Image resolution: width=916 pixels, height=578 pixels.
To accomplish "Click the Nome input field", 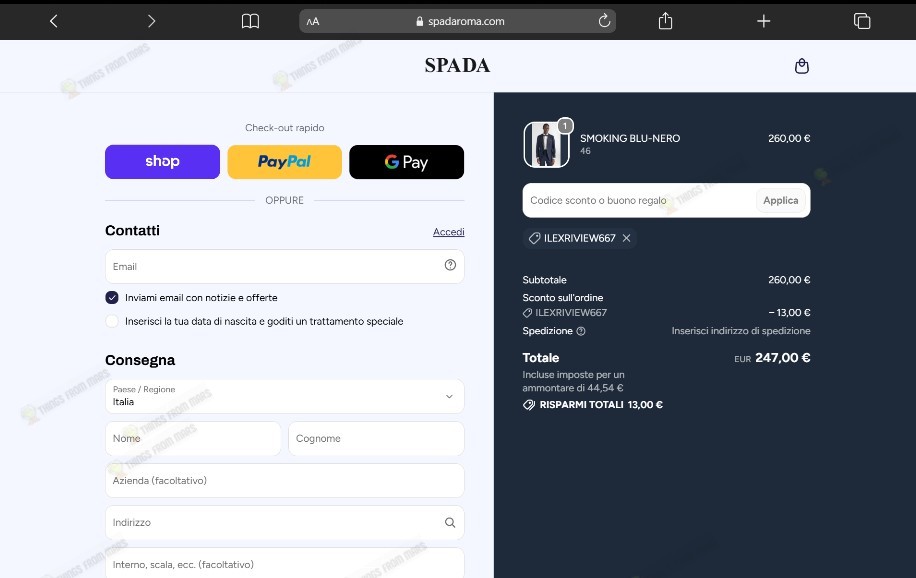I will tap(193, 438).
